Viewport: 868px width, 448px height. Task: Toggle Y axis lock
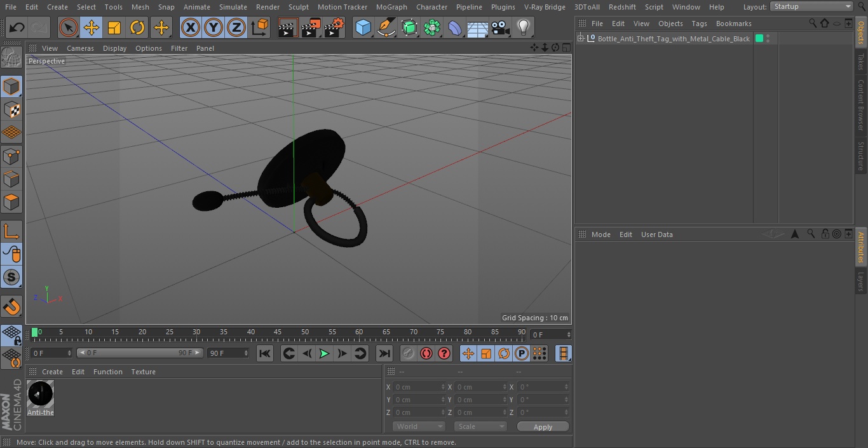tap(214, 27)
